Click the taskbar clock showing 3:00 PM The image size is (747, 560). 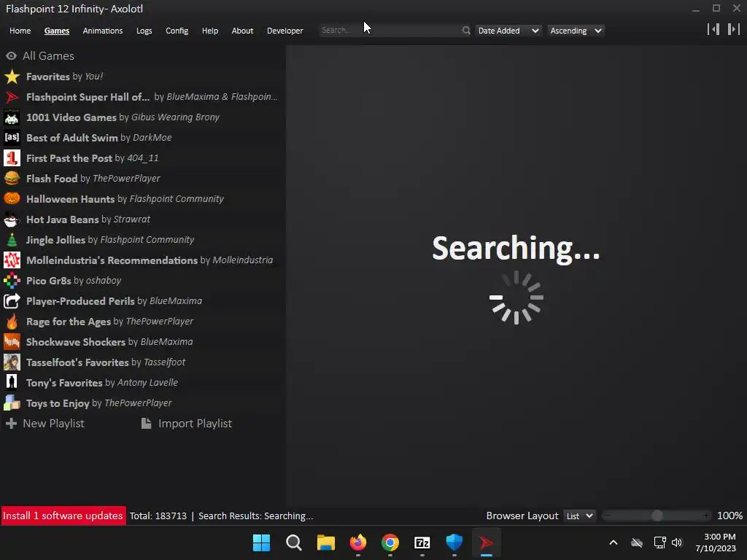[715, 542]
